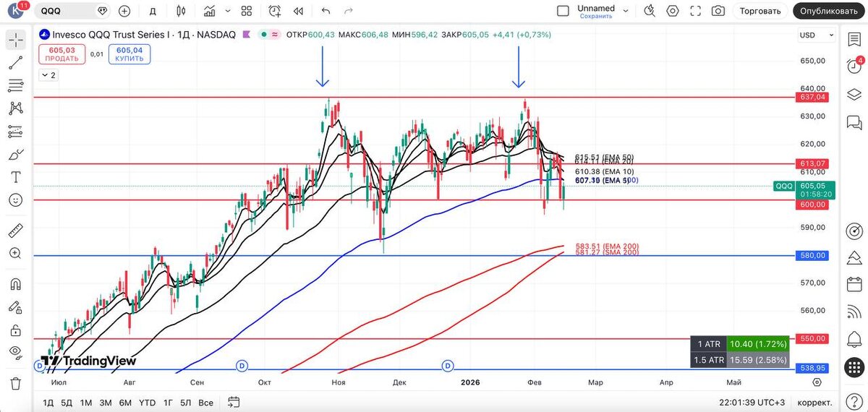Open the watchlist panel icon
Viewport: 868px width, 412px height.
pyautogui.click(x=854, y=40)
